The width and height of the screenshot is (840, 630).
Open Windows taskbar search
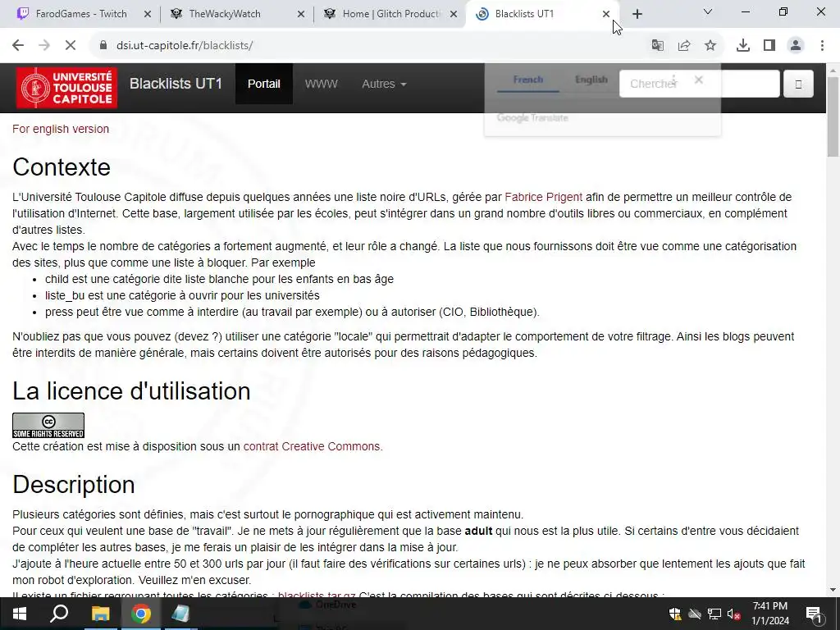coord(59,614)
